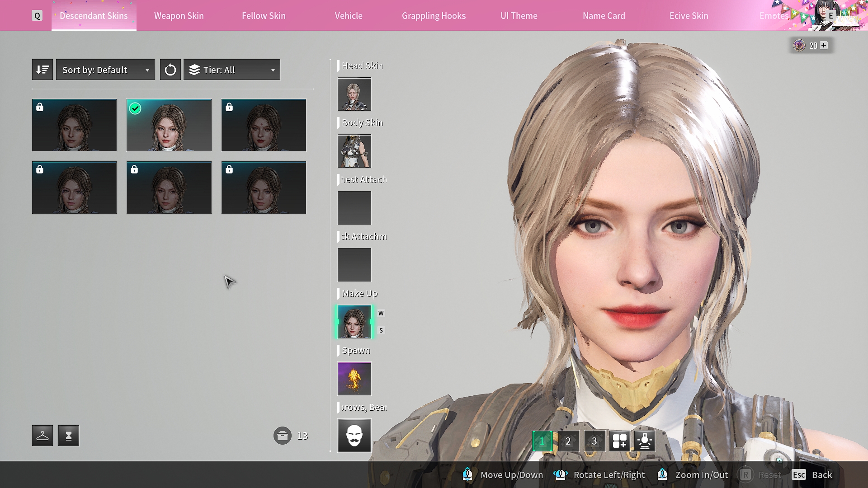Select the first locked makeup in bottom row

coord(74,188)
